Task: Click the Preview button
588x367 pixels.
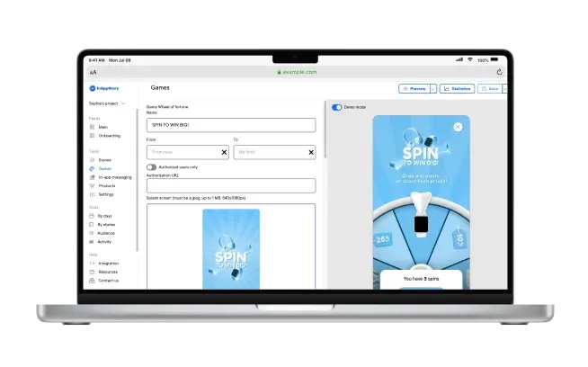Action: 414,89
